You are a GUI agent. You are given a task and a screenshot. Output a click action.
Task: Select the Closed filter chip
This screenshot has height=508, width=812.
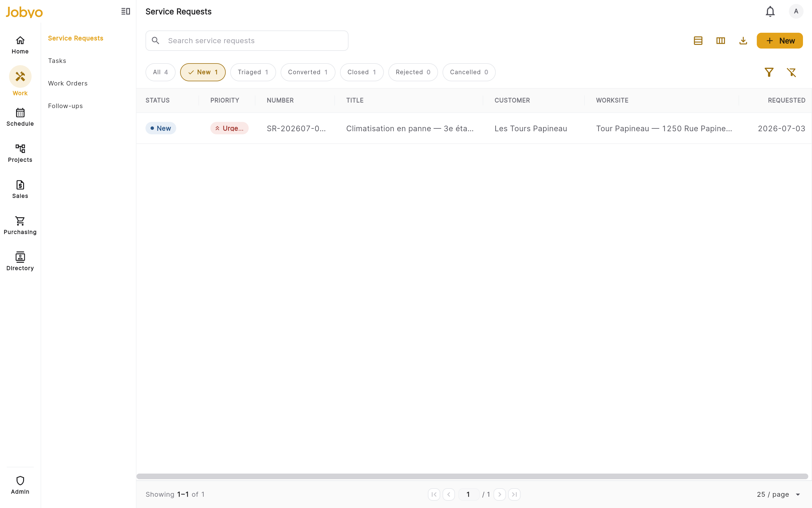tap(362, 72)
